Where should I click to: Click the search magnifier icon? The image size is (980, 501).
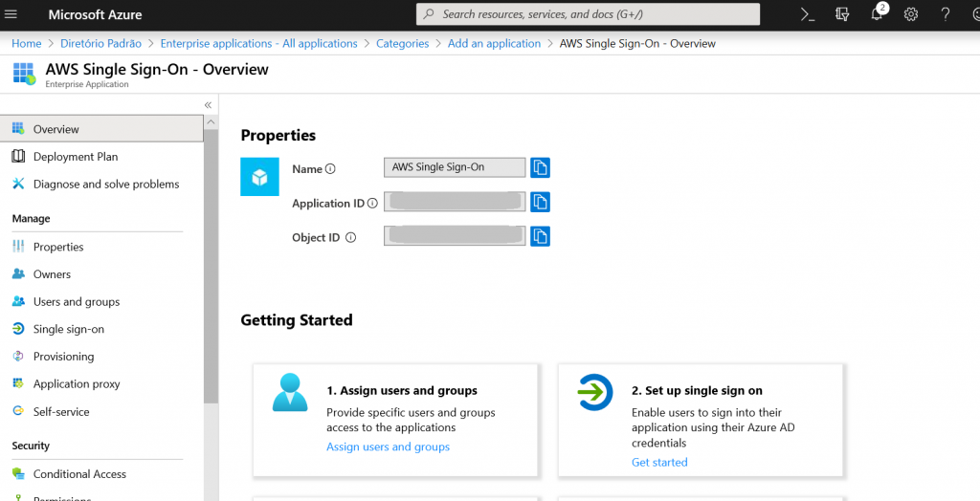coord(429,13)
